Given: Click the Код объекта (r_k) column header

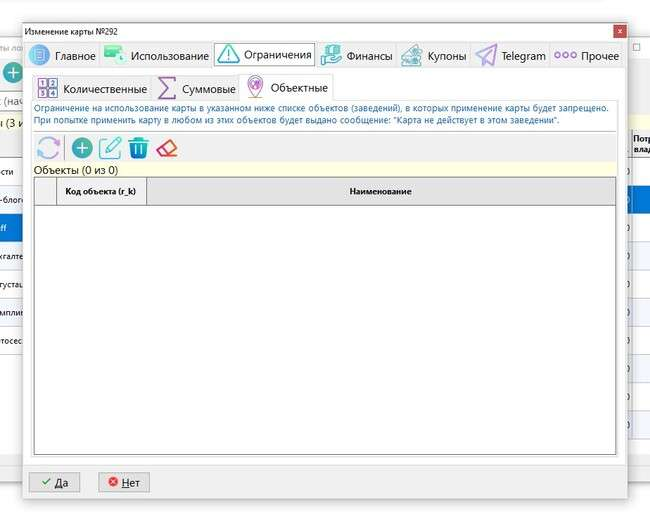Looking at the screenshot, I should tap(101, 191).
